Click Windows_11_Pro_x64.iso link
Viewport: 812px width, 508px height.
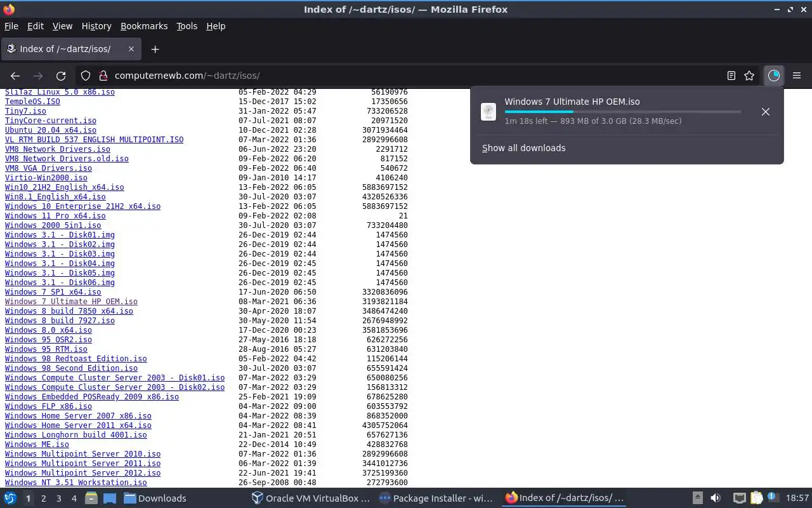[55, 216]
